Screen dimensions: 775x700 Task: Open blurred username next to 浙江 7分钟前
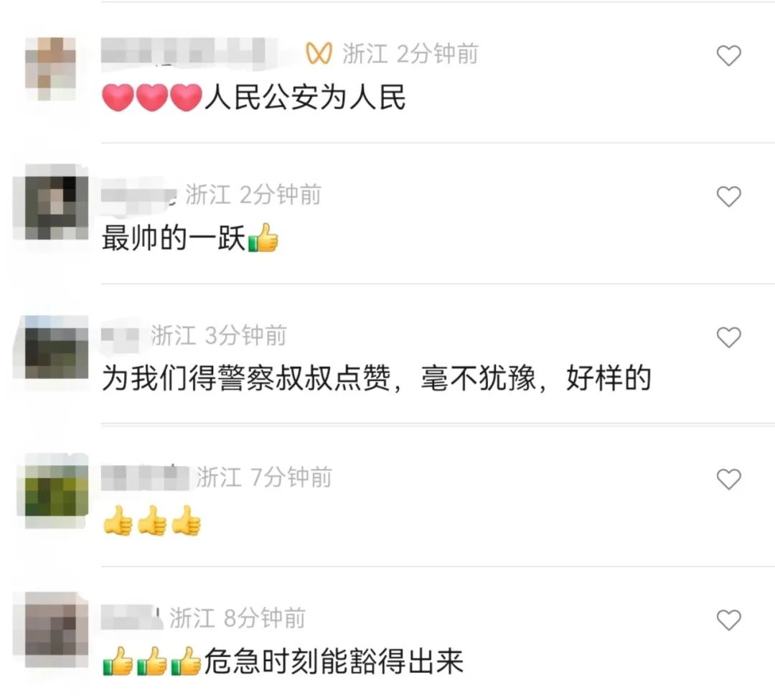[x=145, y=477]
